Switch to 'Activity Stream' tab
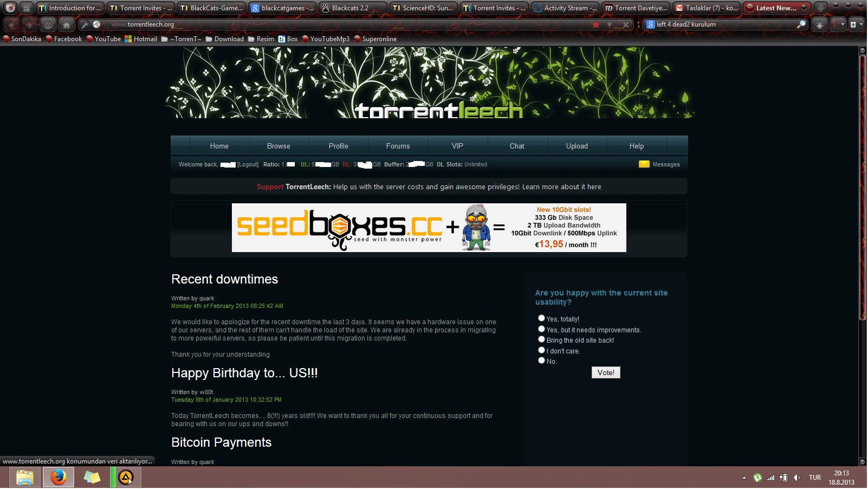Viewport: 868px width, 489px height. (565, 8)
